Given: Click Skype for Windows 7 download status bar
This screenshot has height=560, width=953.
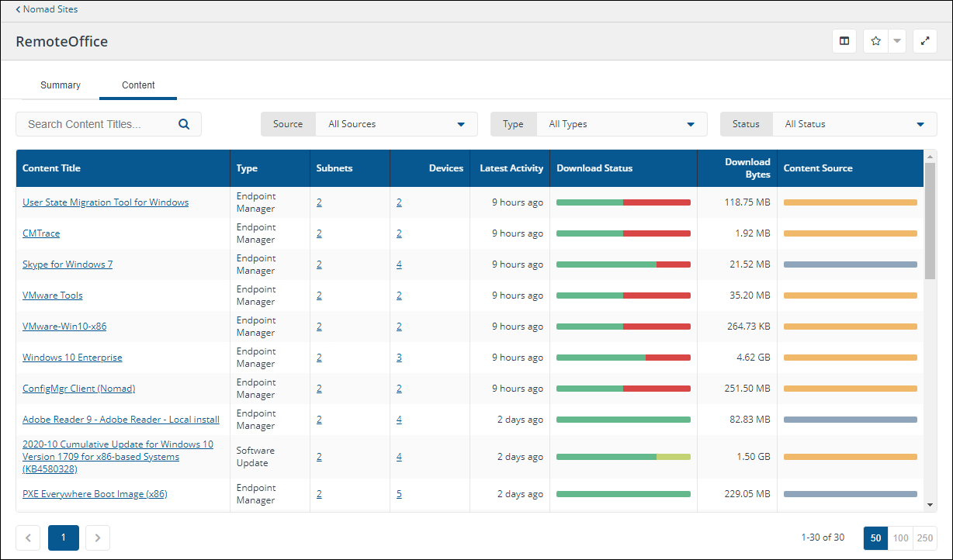Looking at the screenshot, I should click(623, 264).
